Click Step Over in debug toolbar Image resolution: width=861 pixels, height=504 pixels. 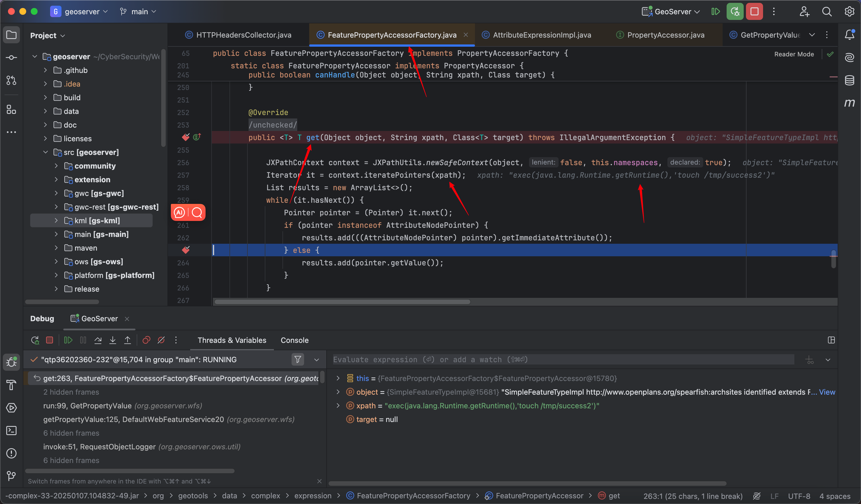[98, 340]
